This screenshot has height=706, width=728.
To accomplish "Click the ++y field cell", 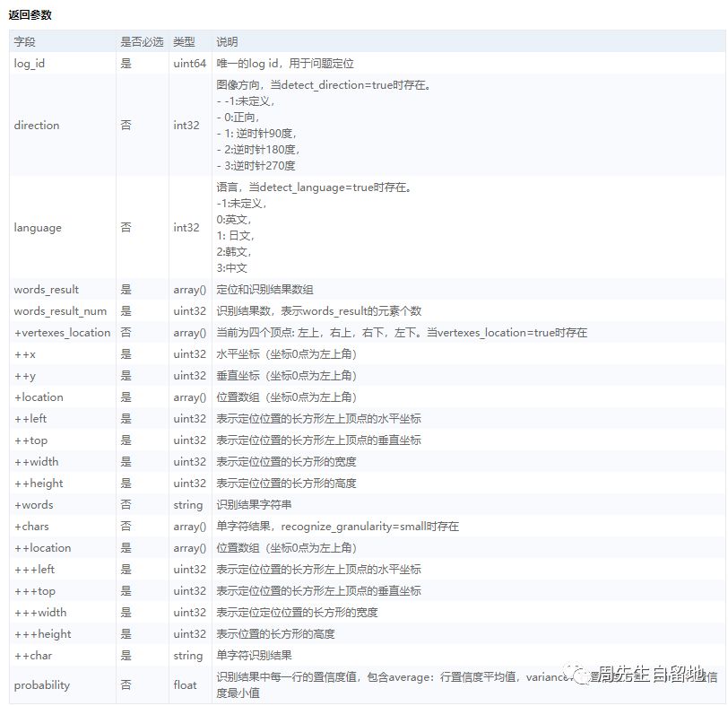I will click(x=25, y=376).
